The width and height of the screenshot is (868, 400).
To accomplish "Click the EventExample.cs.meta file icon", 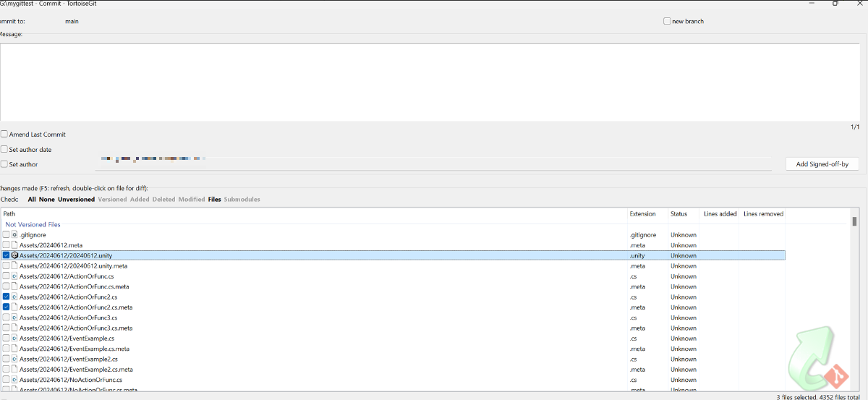I will point(14,349).
